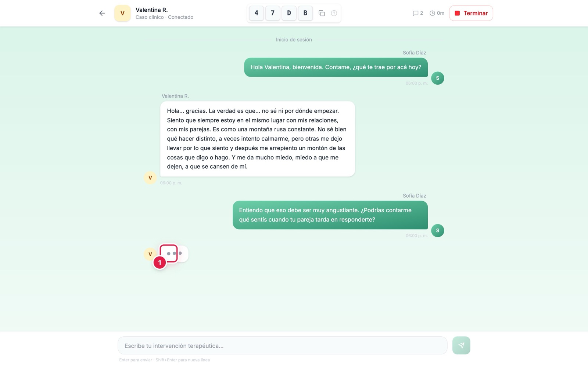Click the 'Inicio de sesión' divider label

294,40
